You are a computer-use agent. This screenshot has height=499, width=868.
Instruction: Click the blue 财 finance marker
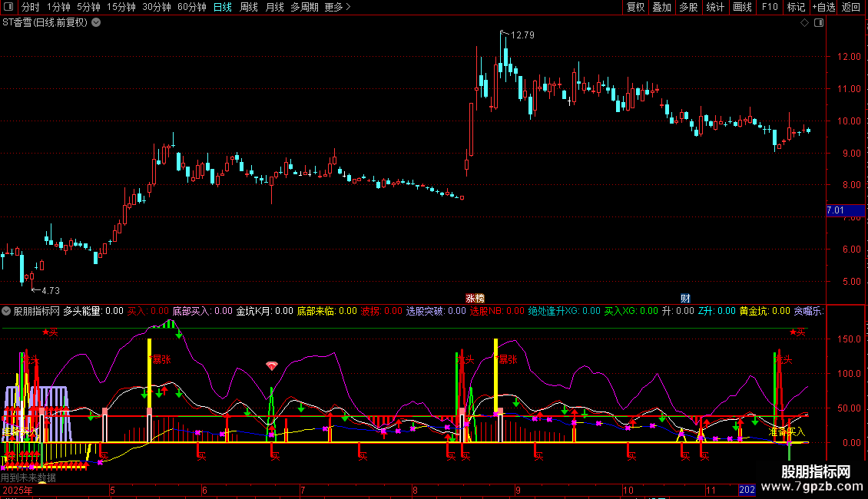pos(685,298)
